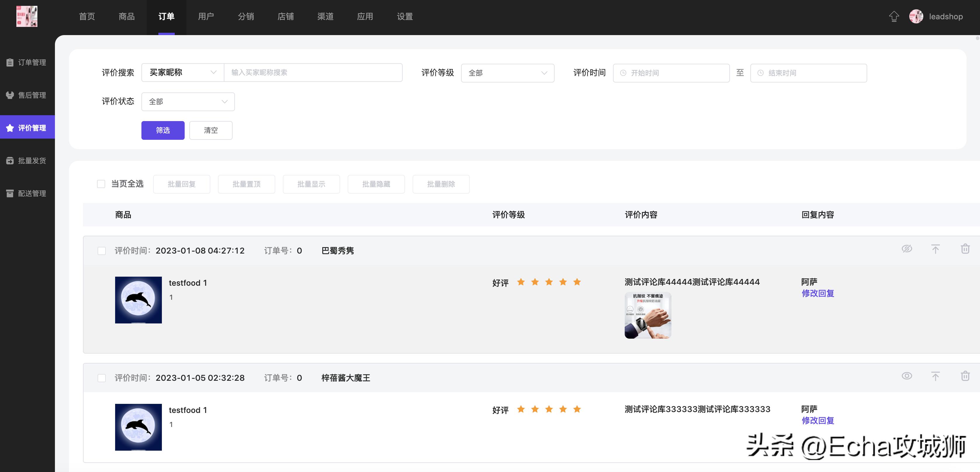Hide 巴蜀秀隽's review using the eye-slash icon
The height and width of the screenshot is (472, 980).
(907, 249)
